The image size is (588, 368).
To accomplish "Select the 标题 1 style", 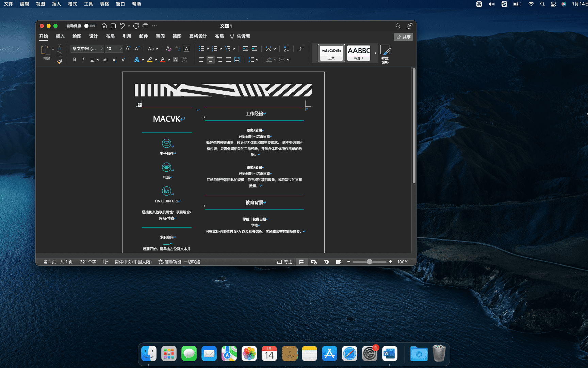I will pos(359,53).
